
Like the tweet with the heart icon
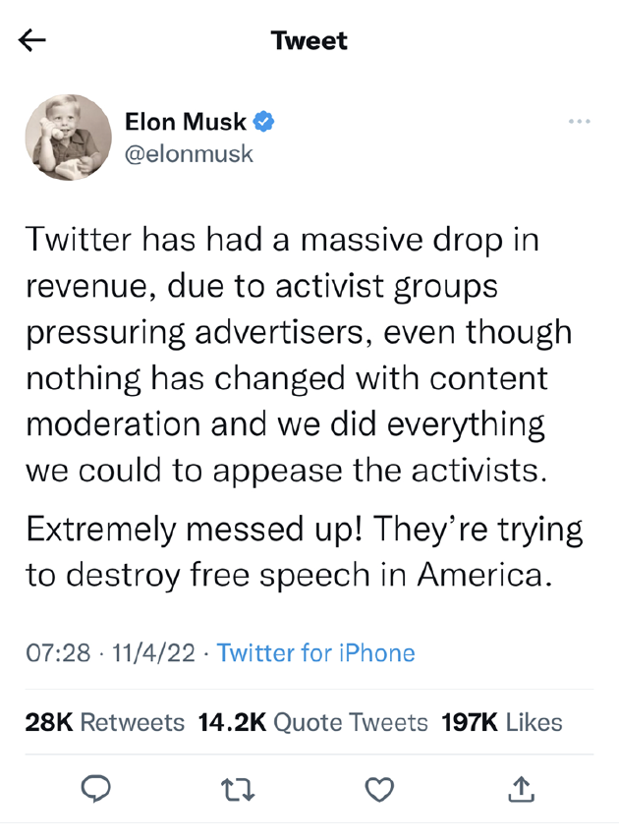[379, 788]
